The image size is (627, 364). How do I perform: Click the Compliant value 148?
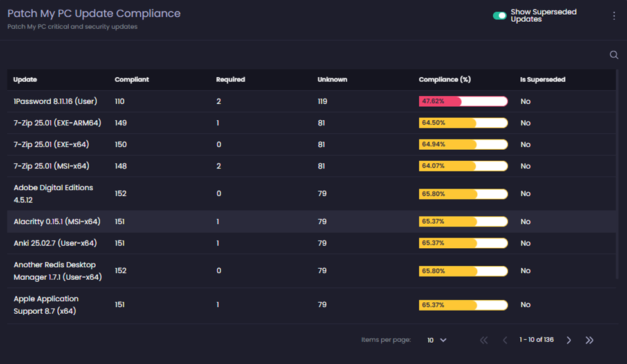point(121,166)
